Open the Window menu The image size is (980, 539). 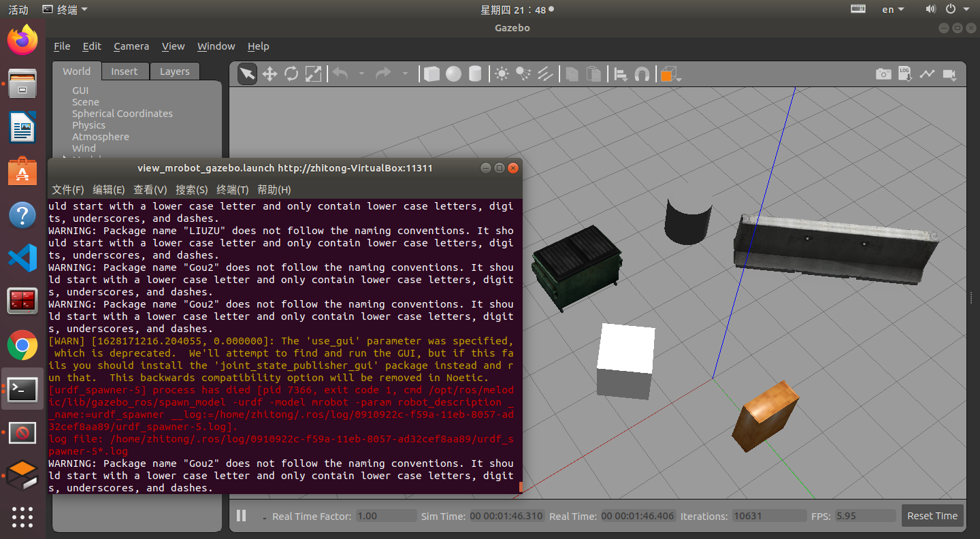point(216,46)
